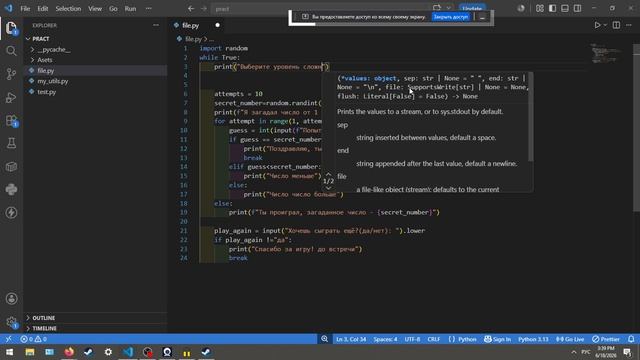This screenshot has width=640, height=360.
Task: Open the View menu
Action: point(95,9)
